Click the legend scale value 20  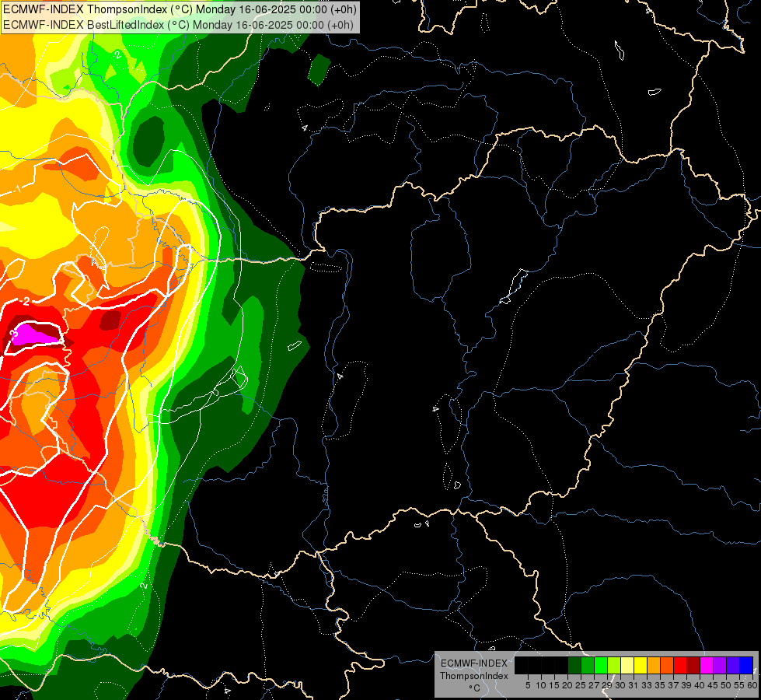point(567,685)
